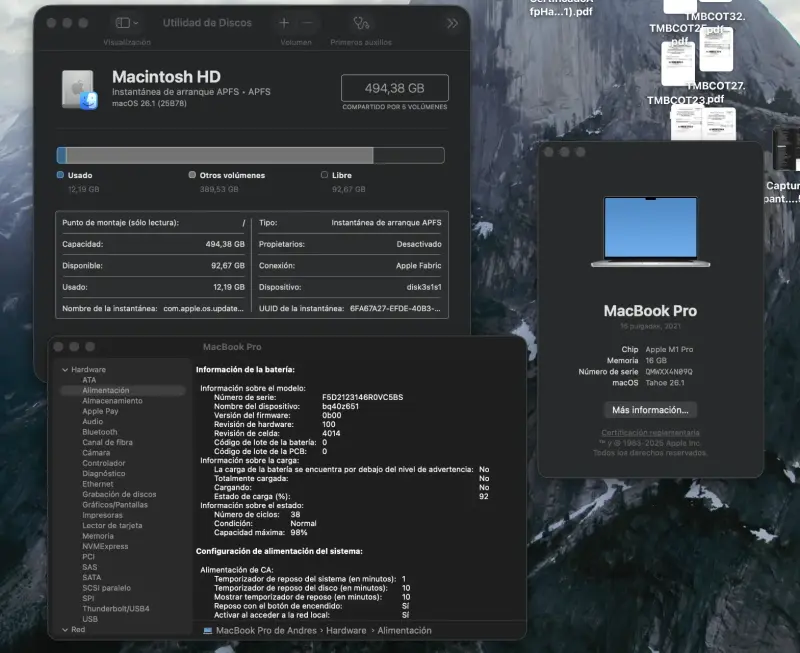The width and height of the screenshot is (800, 653).
Task: Click the Más información... button
Action: [650, 410]
